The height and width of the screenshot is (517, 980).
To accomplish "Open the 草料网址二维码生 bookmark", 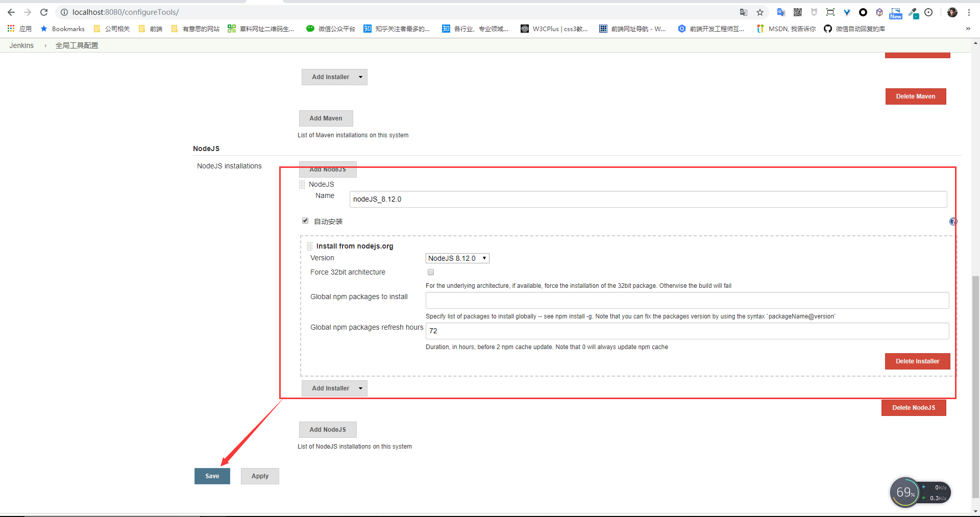I will pos(261,29).
